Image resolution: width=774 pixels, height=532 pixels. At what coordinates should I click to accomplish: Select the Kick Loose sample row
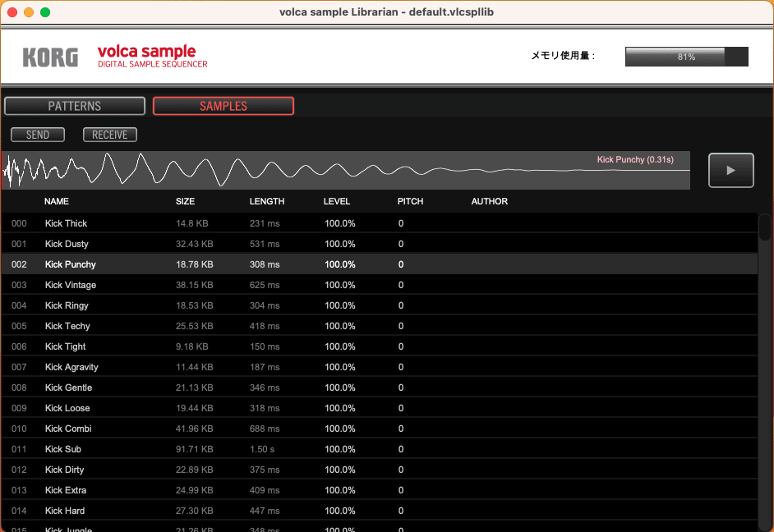point(379,408)
